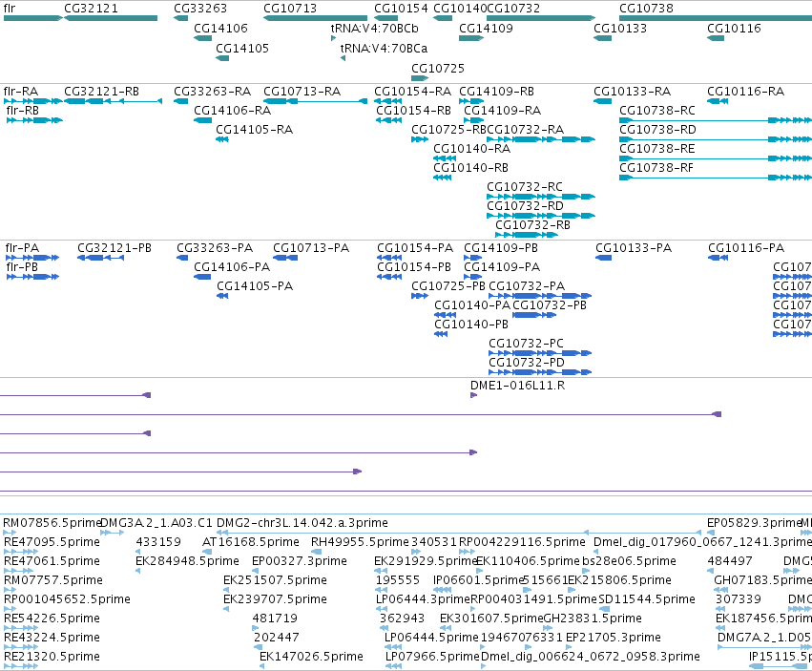The height and width of the screenshot is (671, 812).
Task: Select the EP00327.3prime EST label
Action: pyautogui.click(x=300, y=561)
